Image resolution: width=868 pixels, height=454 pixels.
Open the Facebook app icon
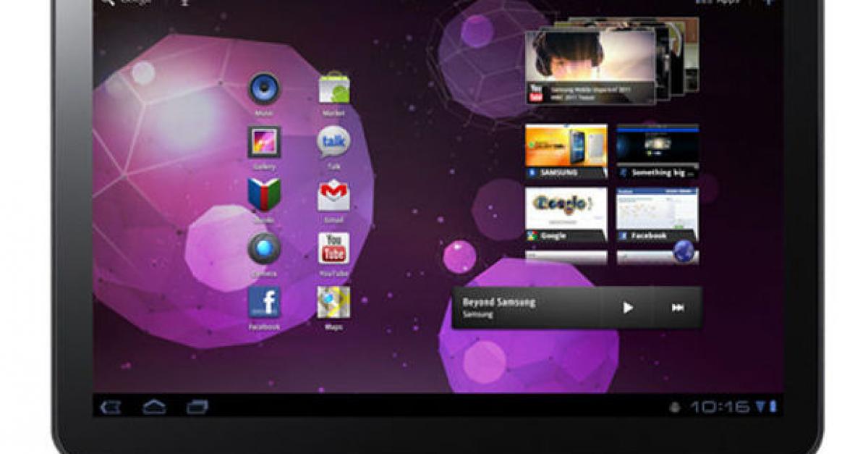pyautogui.click(x=264, y=303)
